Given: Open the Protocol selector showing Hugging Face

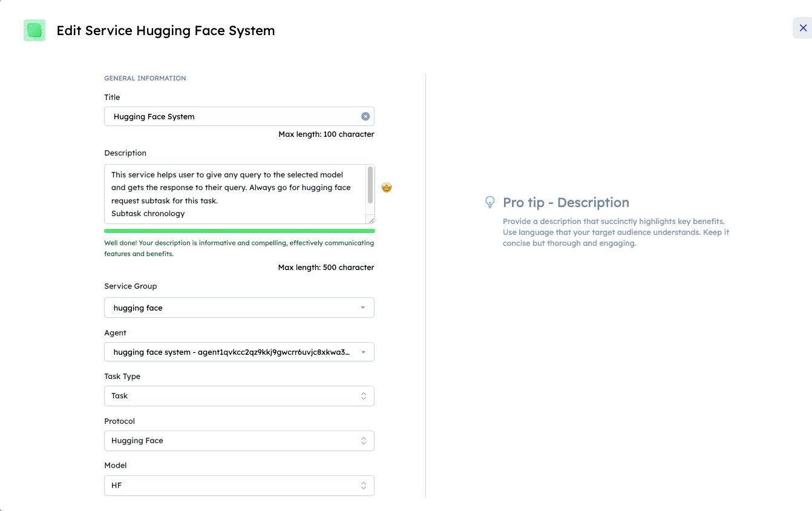Looking at the screenshot, I should point(239,441).
